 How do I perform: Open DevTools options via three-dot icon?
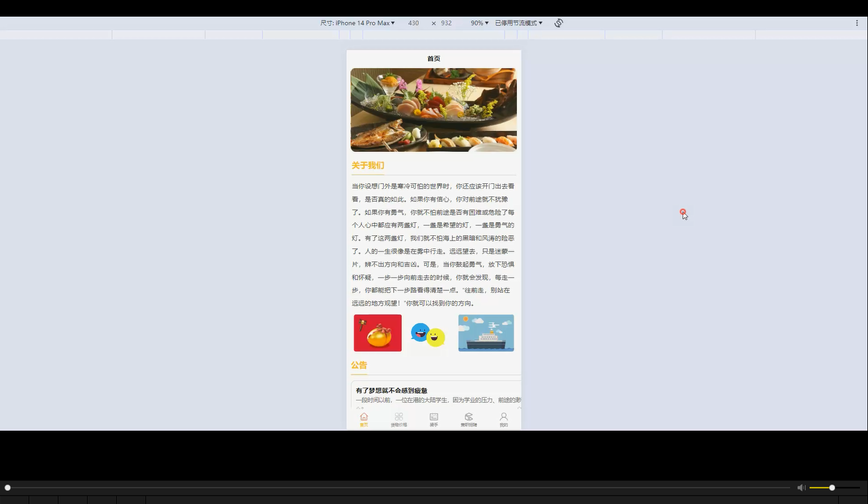click(857, 23)
